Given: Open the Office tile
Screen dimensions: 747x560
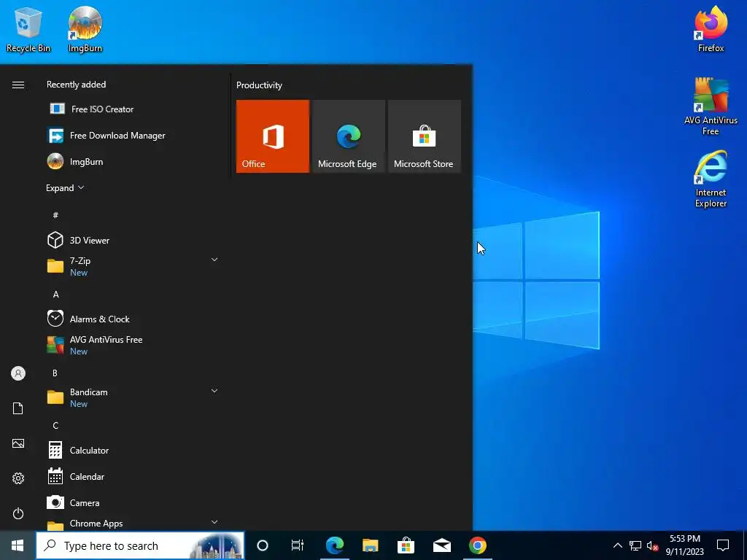Looking at the screenshot, I should 273,136.
